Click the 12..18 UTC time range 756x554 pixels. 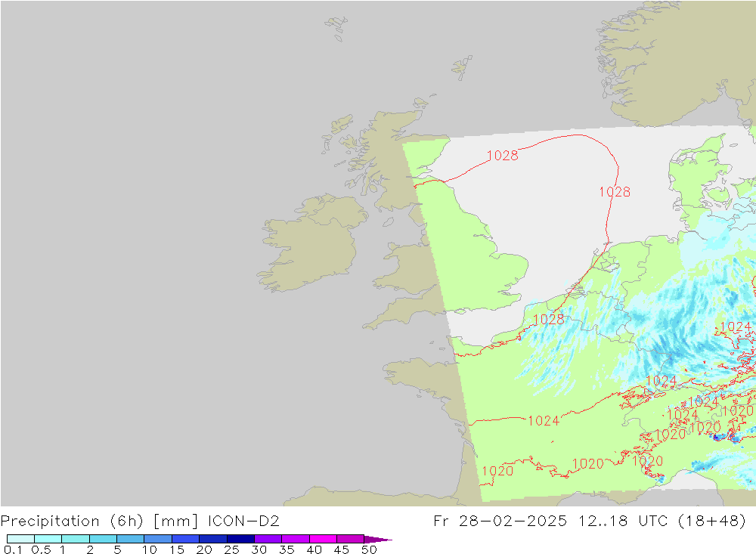coord(623,522)
